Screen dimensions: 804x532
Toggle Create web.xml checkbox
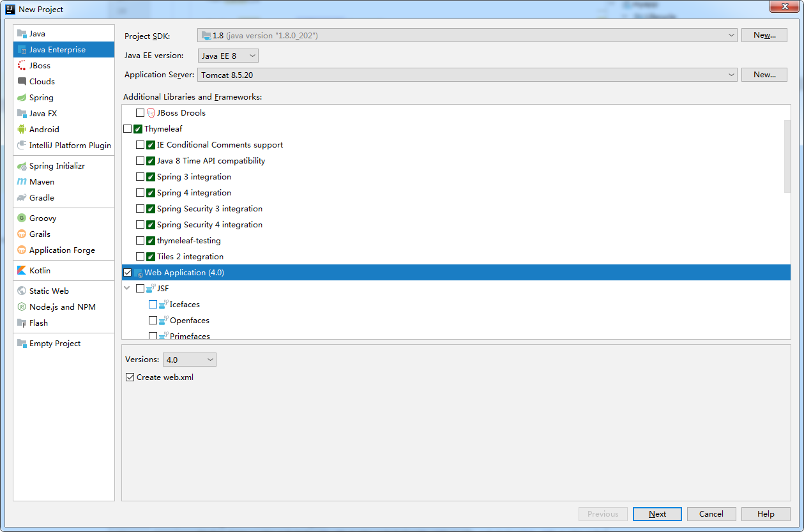coord(130,377)
